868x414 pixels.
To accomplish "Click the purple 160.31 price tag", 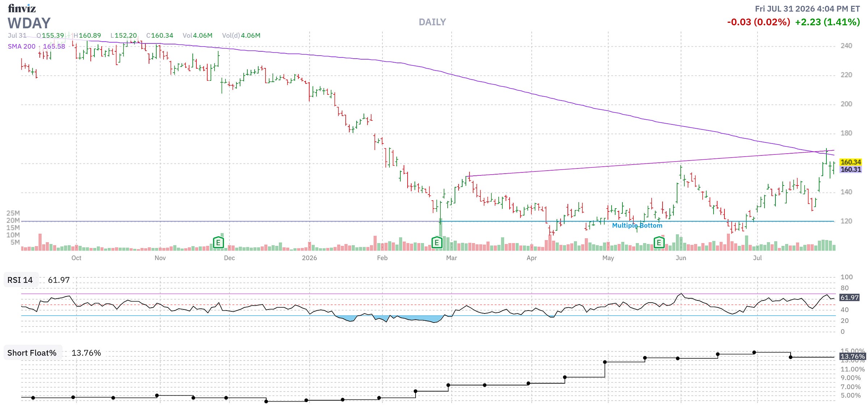I will tap(851, 169).
